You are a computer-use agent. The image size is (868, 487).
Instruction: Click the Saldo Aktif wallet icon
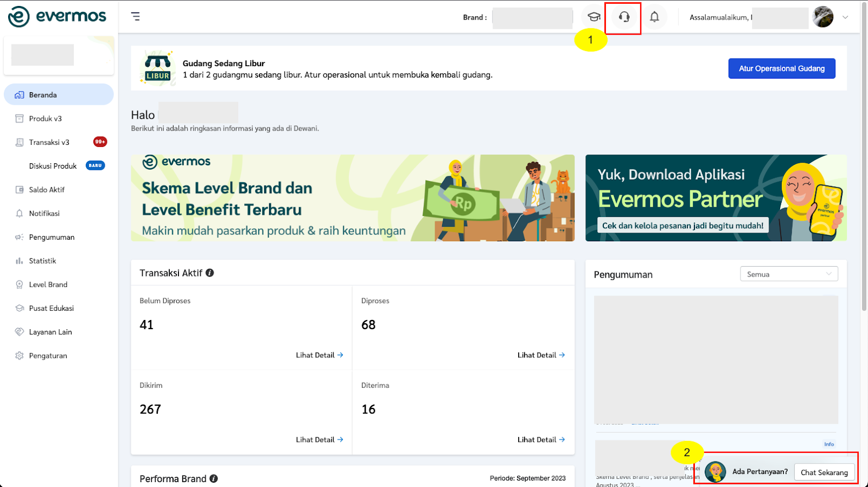[x=20, y=190]
